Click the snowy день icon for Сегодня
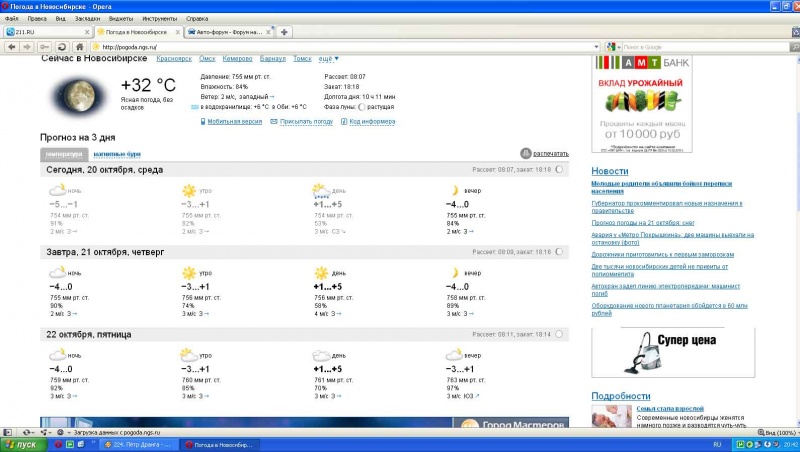Image resolution: width=800 pixels, height=452 pixels. coord(321,191)
